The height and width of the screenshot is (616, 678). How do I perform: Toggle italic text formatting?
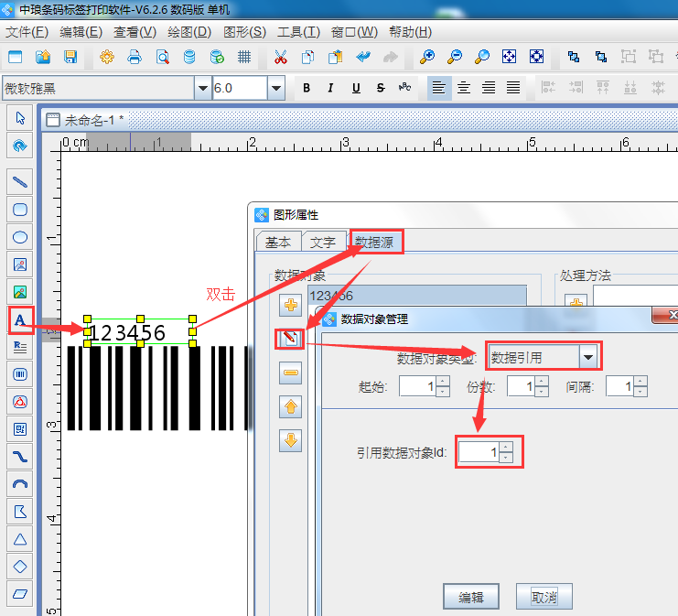[x=331, y=88]
